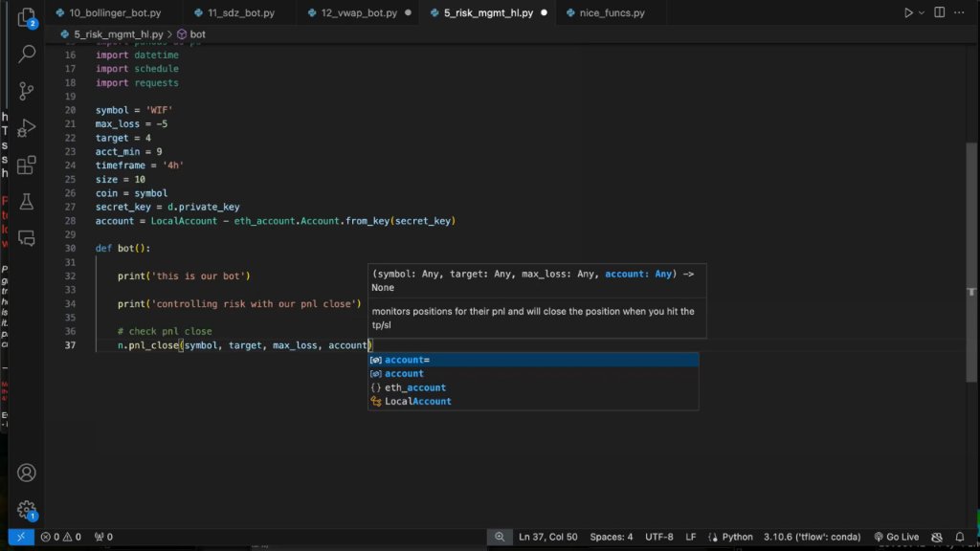Click 'acct_min = 9' code line
The height and width of the screenshot is (551, 980).
tap(129, 151)
